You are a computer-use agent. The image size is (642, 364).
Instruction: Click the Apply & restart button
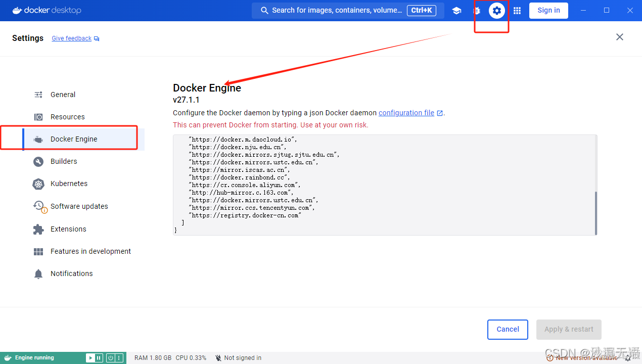[569, 329]
